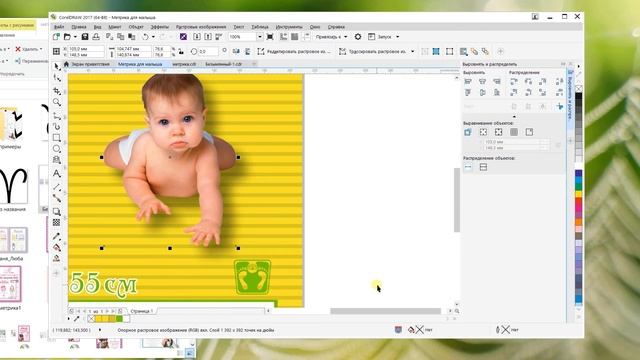
Task: Pick the yellow swatch in color palette
Action: (579, 194)
